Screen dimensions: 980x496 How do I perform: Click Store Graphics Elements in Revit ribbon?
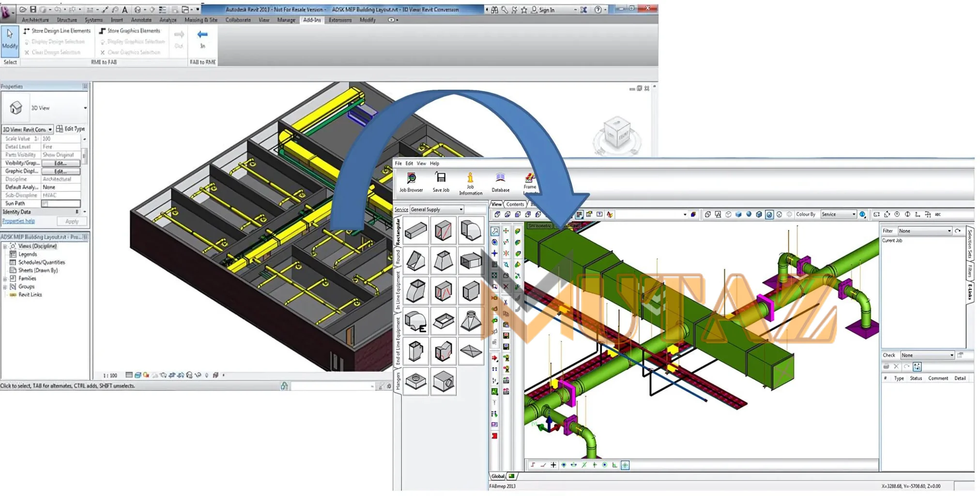pyautogui.click(x=129, y=31)
